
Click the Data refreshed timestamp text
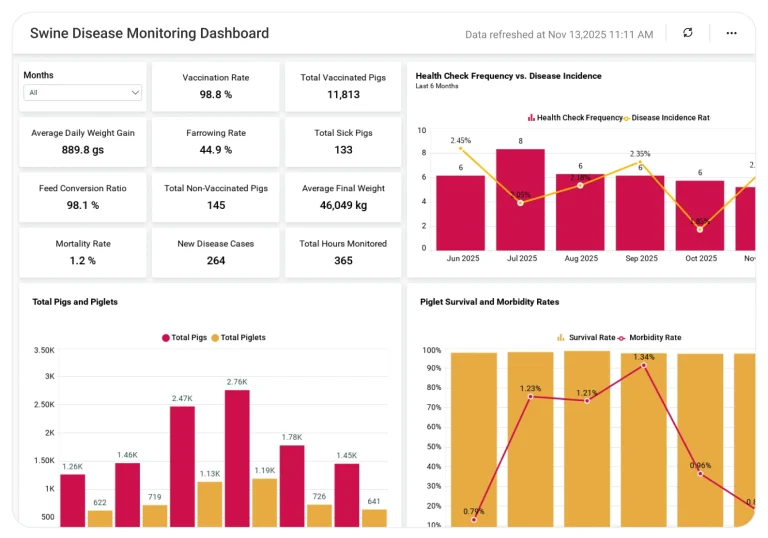coord(559,34)
